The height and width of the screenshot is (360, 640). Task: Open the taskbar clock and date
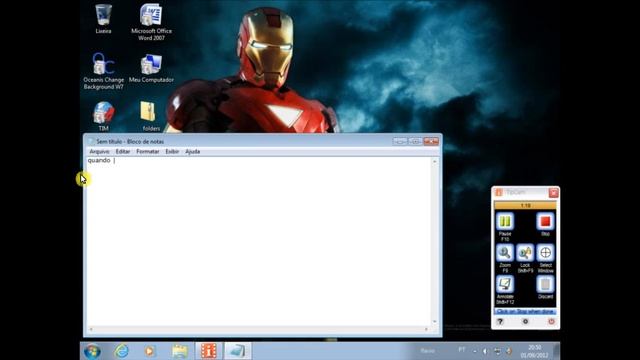tap(534, 351)
